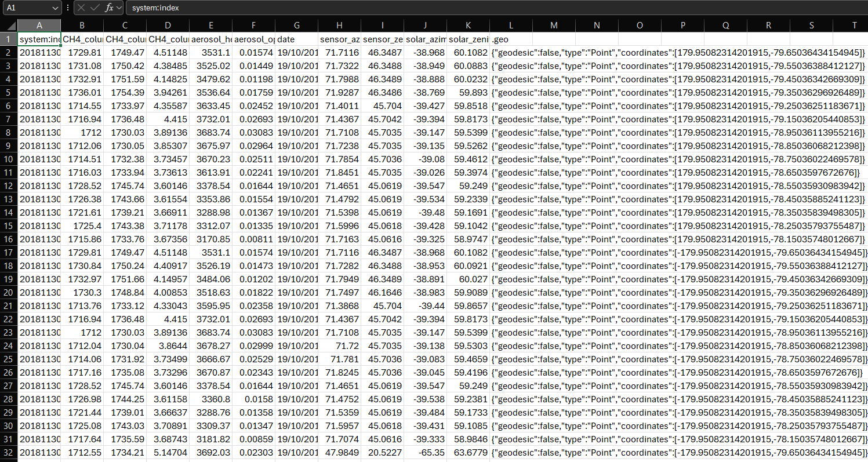Click the system:index header cell A1

[x=39, y=39]
